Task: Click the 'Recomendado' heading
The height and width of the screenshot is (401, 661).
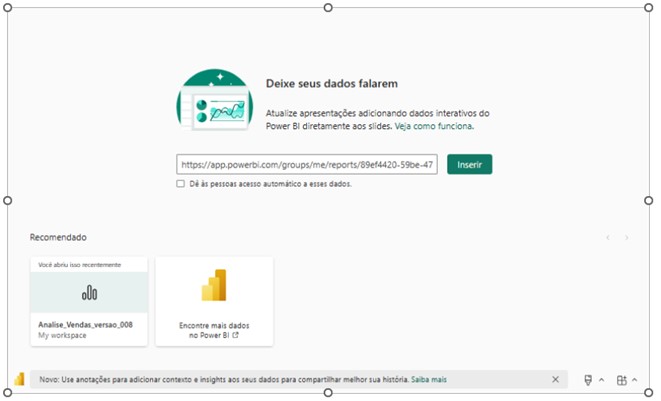Action: coord(58,237)
